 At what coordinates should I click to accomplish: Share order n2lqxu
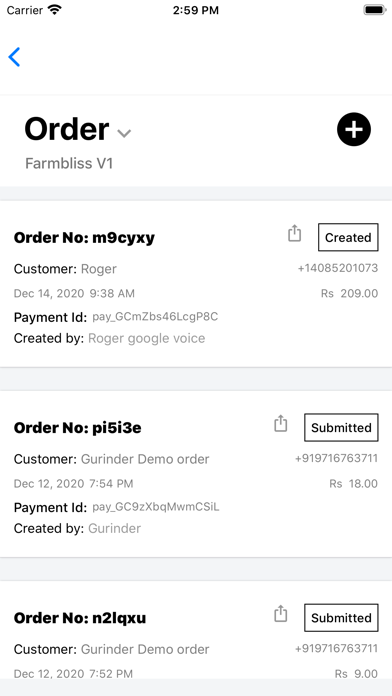[281, 614]
